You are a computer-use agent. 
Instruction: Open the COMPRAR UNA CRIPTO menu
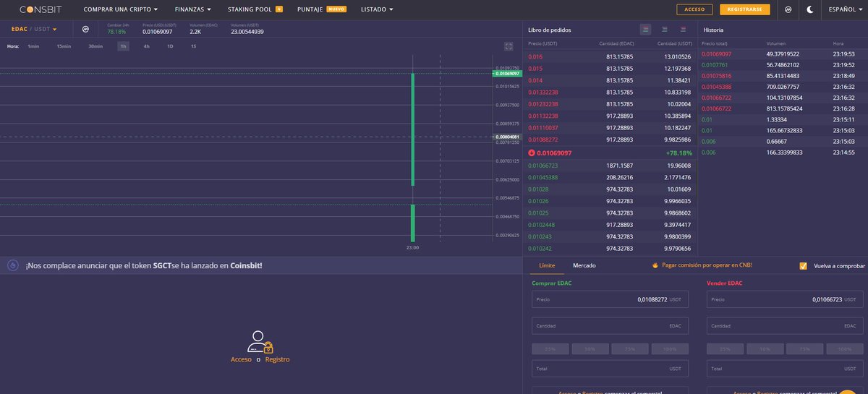[121, 9]
